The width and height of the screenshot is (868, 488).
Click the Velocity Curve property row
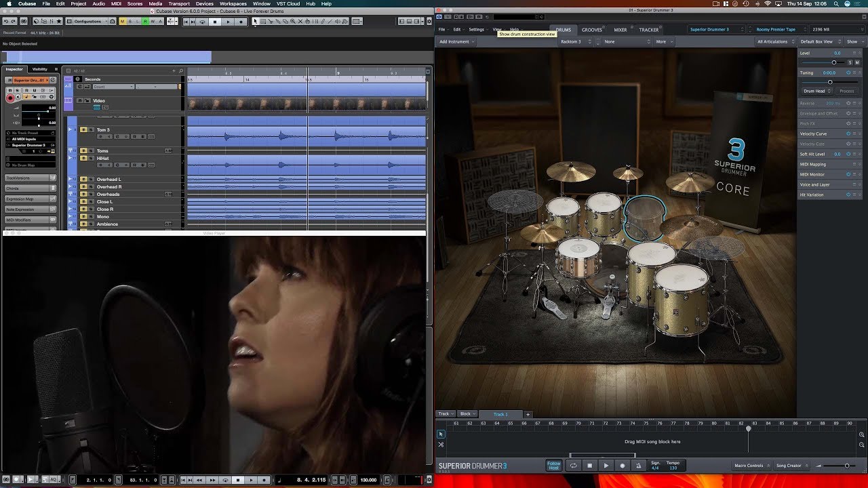[829, 134]
